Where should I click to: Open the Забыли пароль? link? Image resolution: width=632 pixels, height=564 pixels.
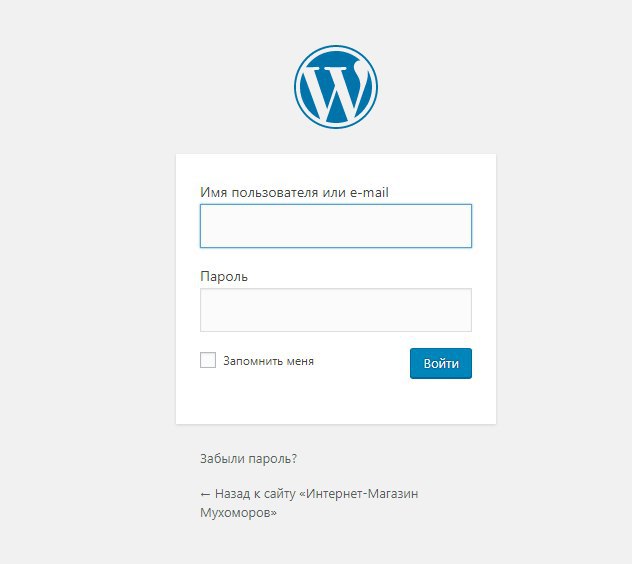pos(248,459)
